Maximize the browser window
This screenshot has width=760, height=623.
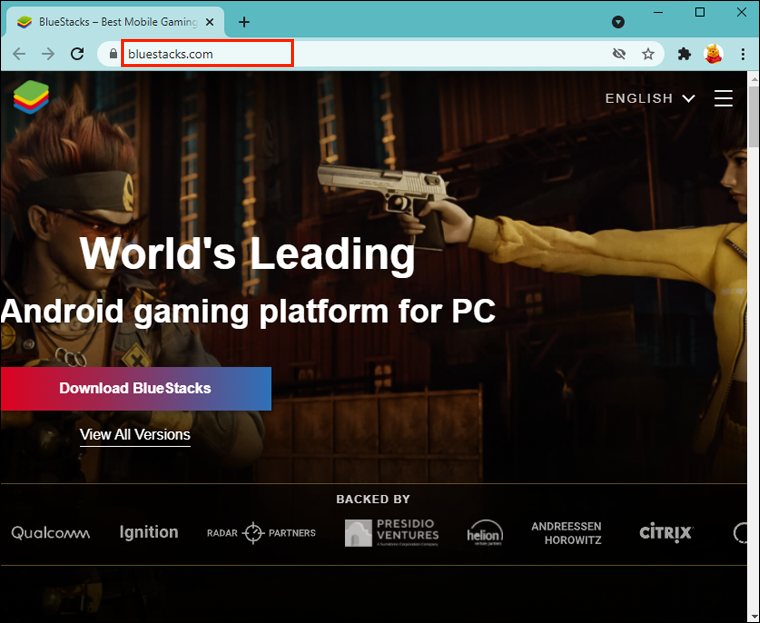[x=700, y=12]
